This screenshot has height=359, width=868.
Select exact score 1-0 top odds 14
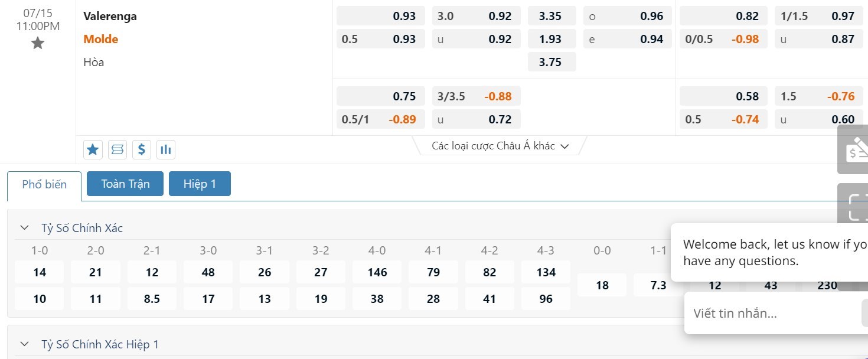pyautogui.click(x=40, y=272)
